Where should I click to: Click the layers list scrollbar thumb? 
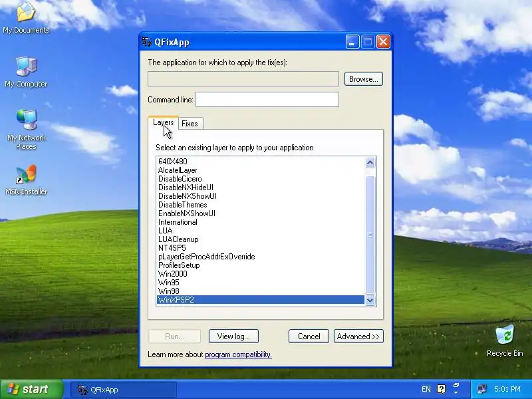coord(370,235)
